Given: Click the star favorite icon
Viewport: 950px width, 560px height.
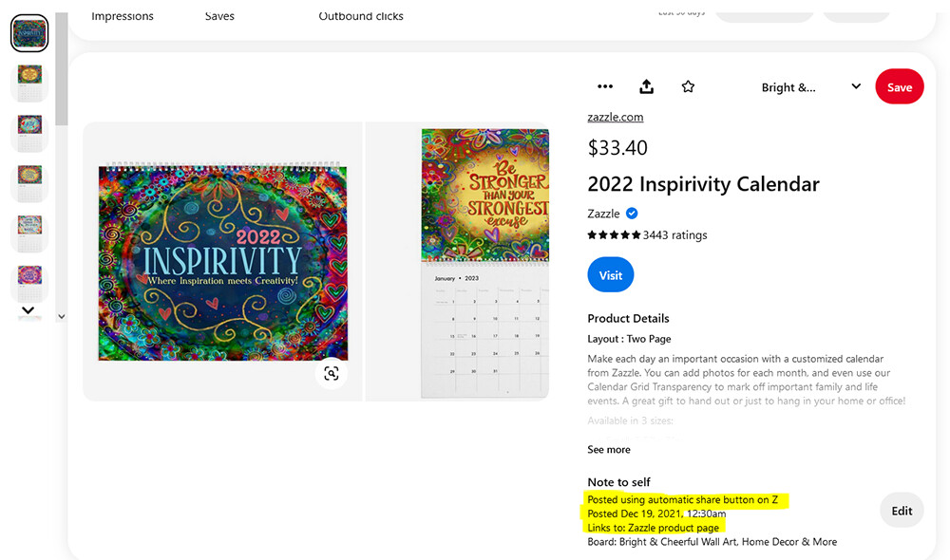Looking at the screenshot, I should [688, 86].
